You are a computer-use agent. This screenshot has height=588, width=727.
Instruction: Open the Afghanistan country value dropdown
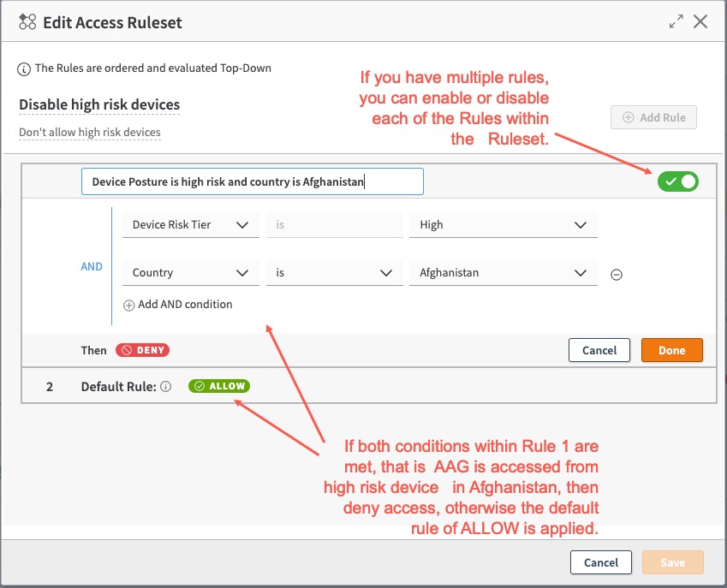503,273
